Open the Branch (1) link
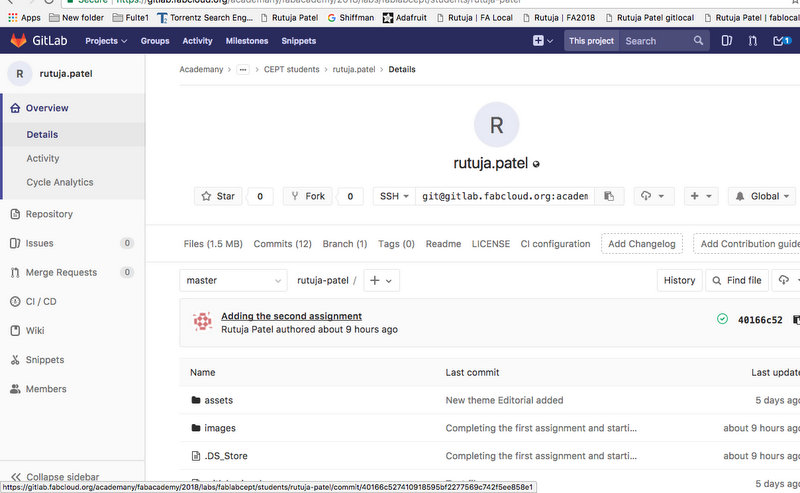 (345, 244)
